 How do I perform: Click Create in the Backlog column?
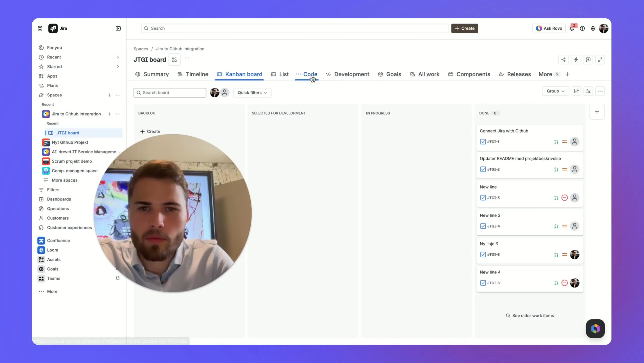point(150,131)
